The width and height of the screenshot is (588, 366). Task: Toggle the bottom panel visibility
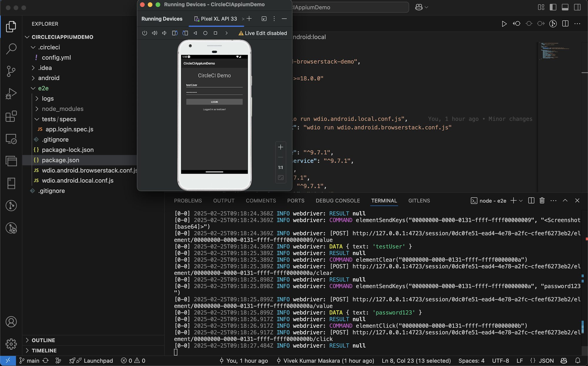click(x=565, y=7)
